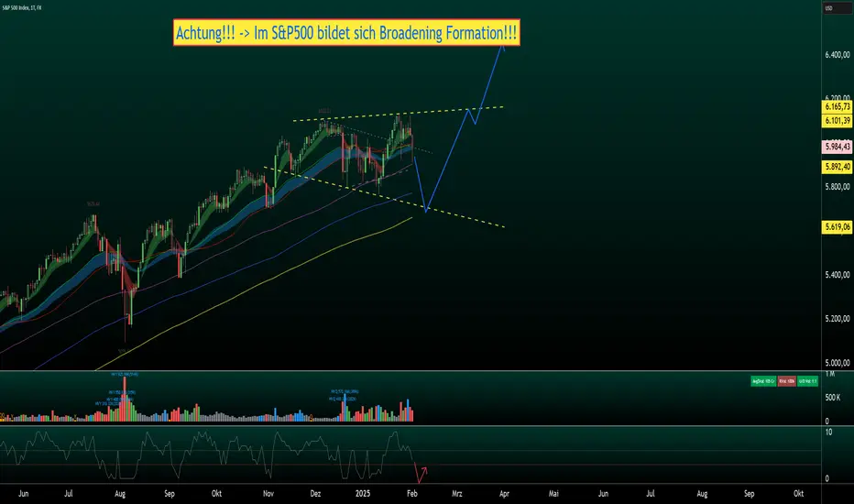
Task: Click the 6.101,39 yellow price label
Action: (837, 120)
